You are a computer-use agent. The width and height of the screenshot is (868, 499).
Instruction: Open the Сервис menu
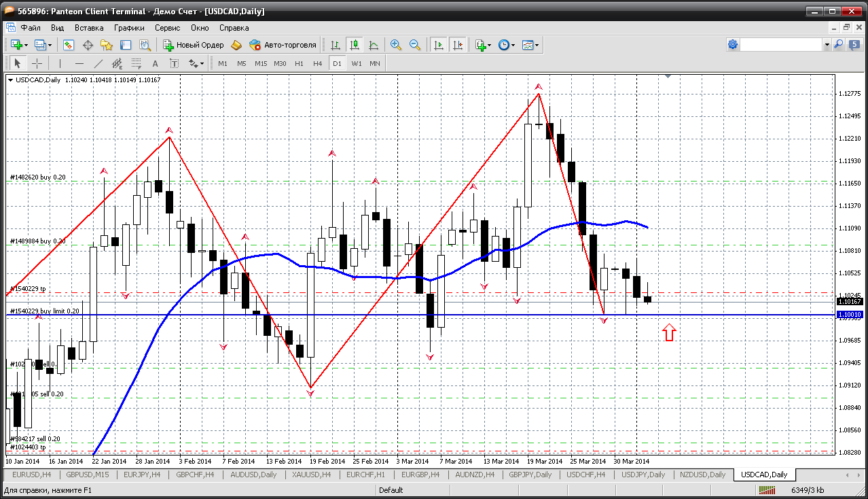[x=167, y=28]
